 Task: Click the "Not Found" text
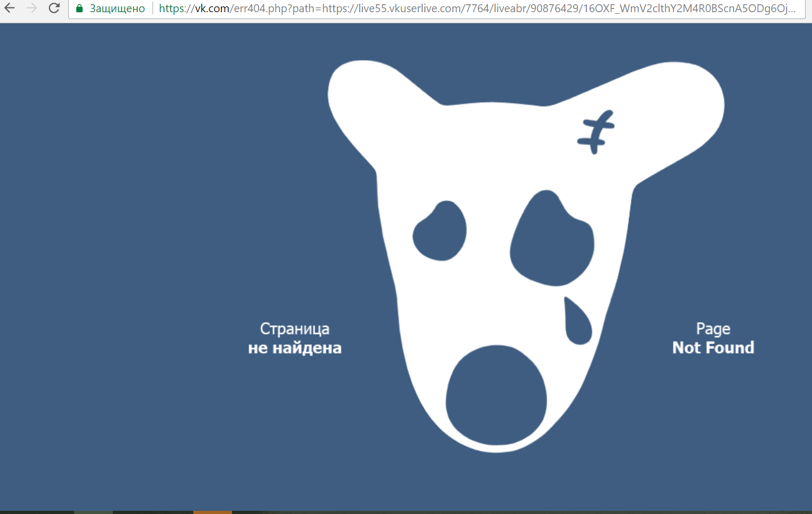(713, 347)
